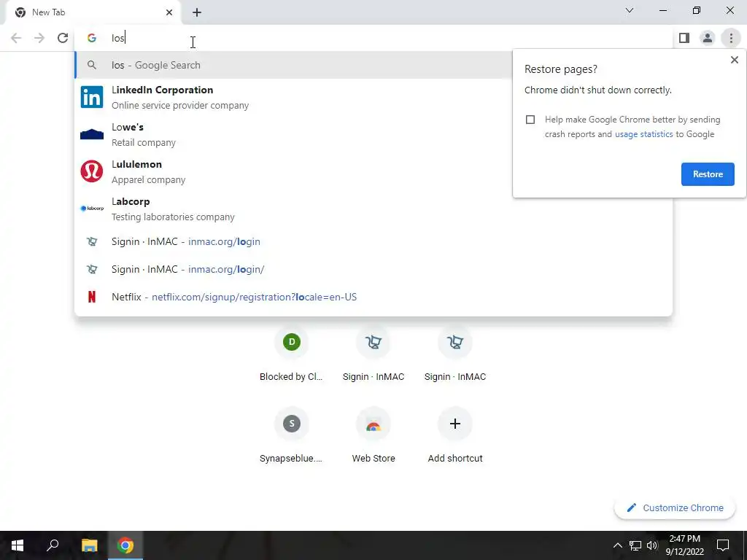
Task: Enable sending crash reports checkbox
Action: coord(530,120)
